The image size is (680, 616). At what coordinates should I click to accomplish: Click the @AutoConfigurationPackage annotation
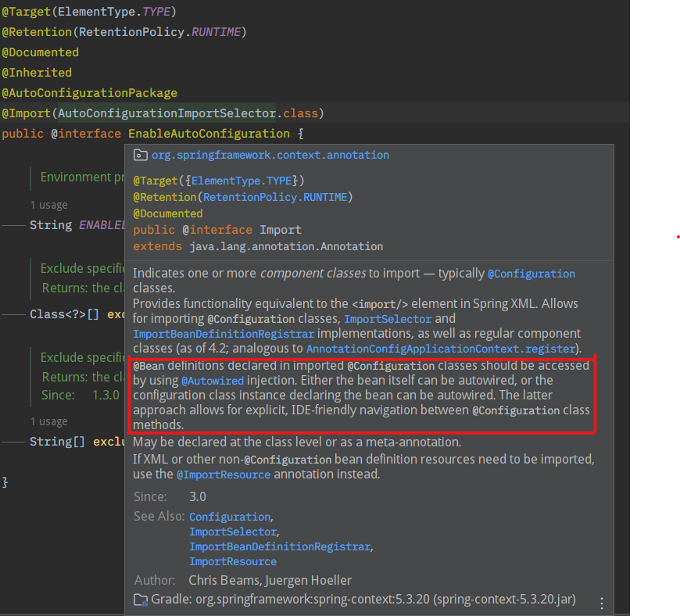89,93
